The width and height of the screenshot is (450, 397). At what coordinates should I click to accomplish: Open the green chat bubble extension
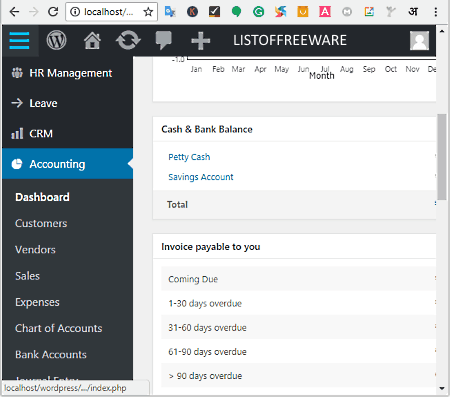(236, 12)
